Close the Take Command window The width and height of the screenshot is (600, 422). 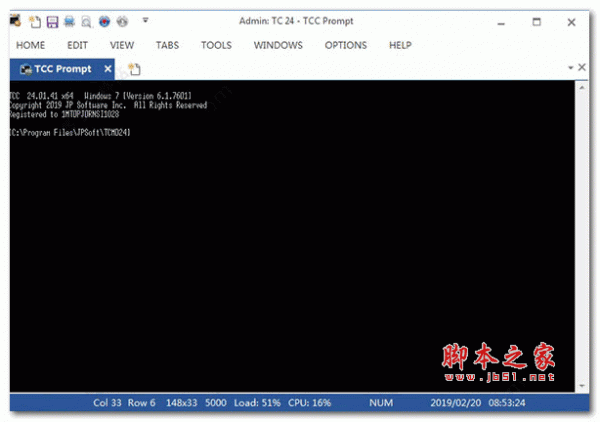[571, 23]
